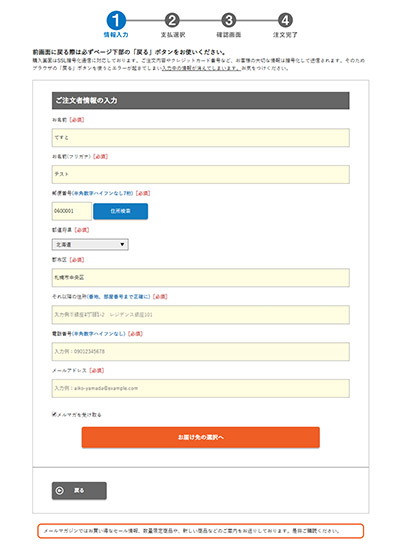This screenshot has width=400, height=554.
Task: Click the メールアドレス email input field
Action: click(x=201, y=388)
